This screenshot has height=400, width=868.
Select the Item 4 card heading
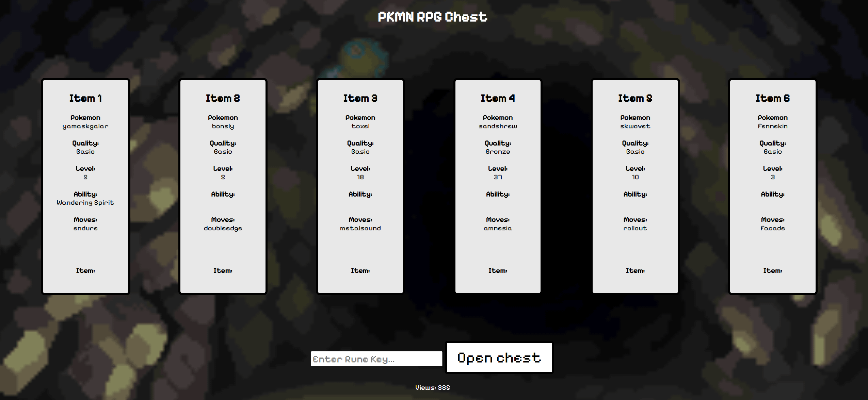tap(498, 98)
